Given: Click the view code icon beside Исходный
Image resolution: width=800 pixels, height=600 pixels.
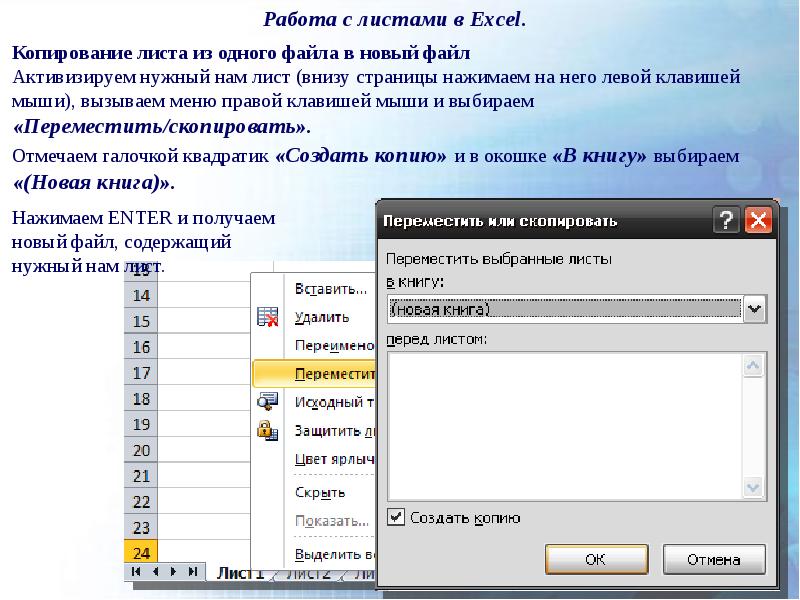Looking at the screenshot, I should pos(267,402).
